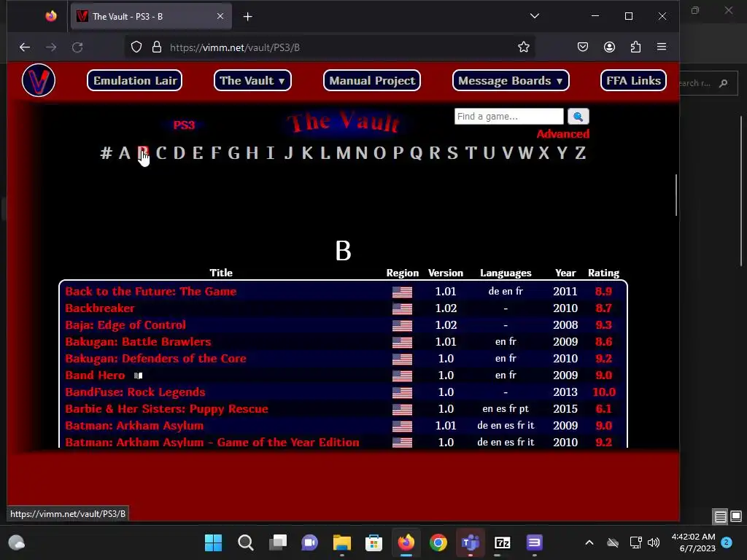This screenshot has height=560, width=747.
Task: Open the Windows Start menu
Action: click(214, 542)
